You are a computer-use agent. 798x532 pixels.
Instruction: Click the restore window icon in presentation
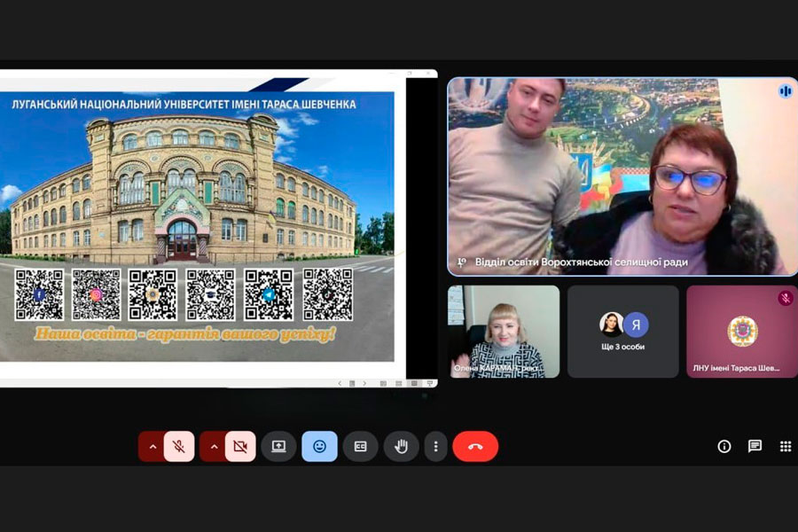(410, 74)
